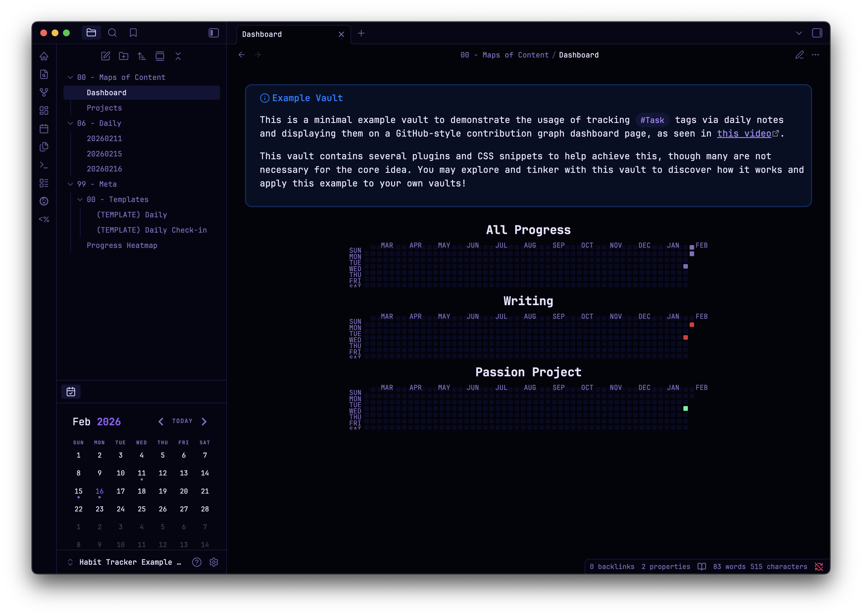Change sort order in file explorer
Image resolution: width=862 pixels, height=616 pixels.
click(x=141, y=56)
